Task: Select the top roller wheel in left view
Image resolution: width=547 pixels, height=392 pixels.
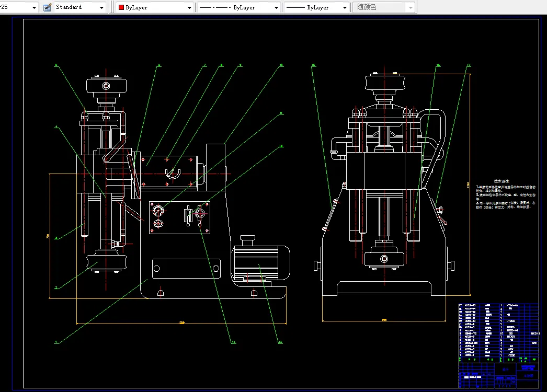Action: 106,85
